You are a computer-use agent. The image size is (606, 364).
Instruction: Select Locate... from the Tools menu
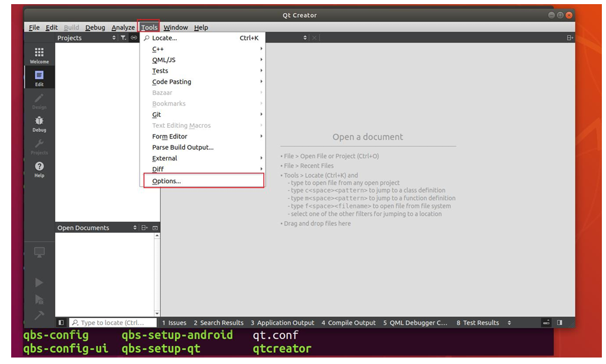coord(203,38)
